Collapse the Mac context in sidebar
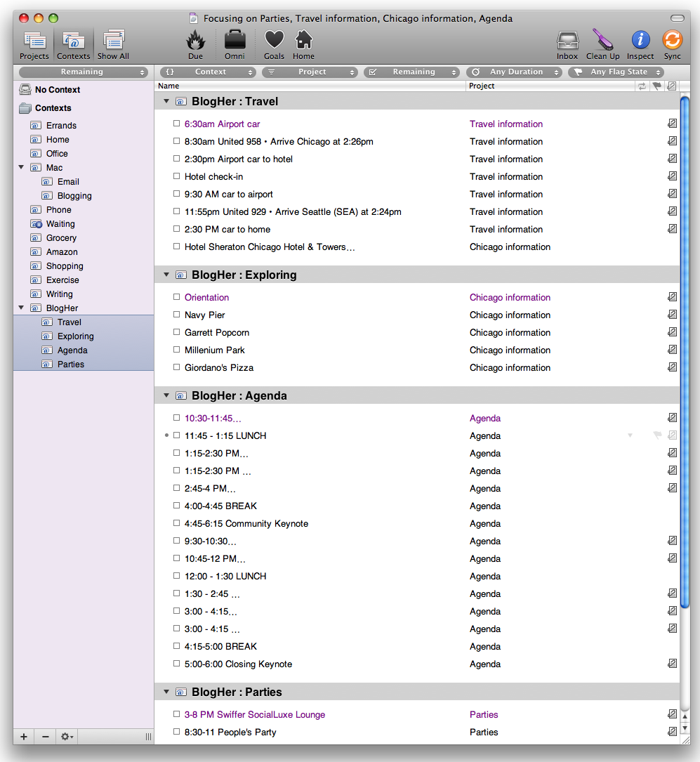Viewport: 700px width, 762px height. 21,167
